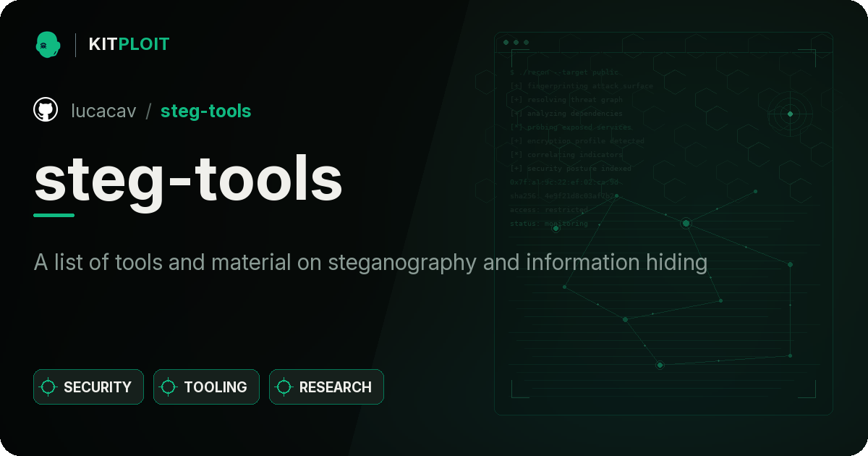Click the crosshair icon in TOOLING tag

pos(169,387)
